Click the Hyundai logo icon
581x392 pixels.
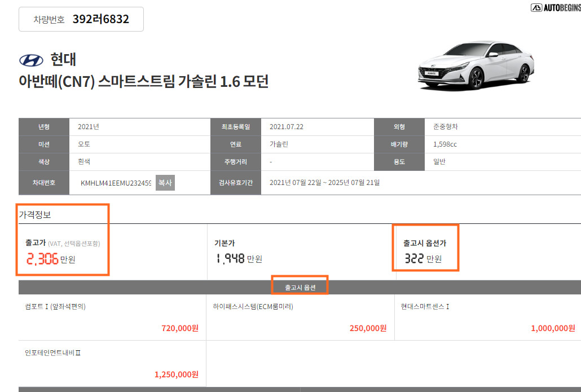pyautogui.click(x=31, y=60)
